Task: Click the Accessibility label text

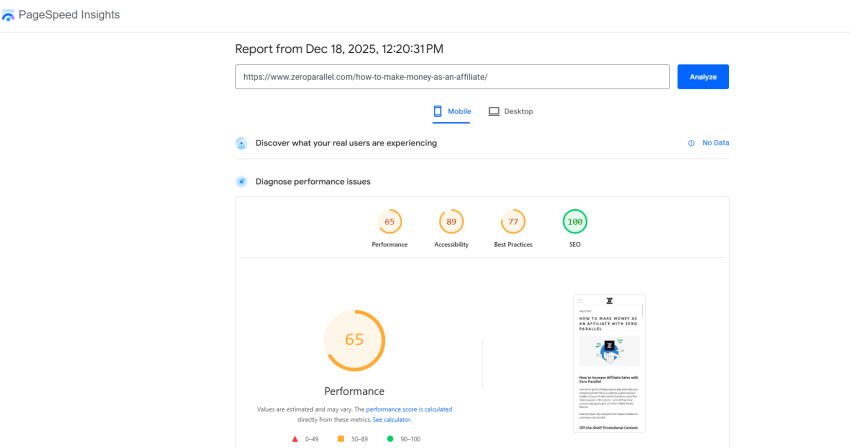Action: (x=451, y=245)
